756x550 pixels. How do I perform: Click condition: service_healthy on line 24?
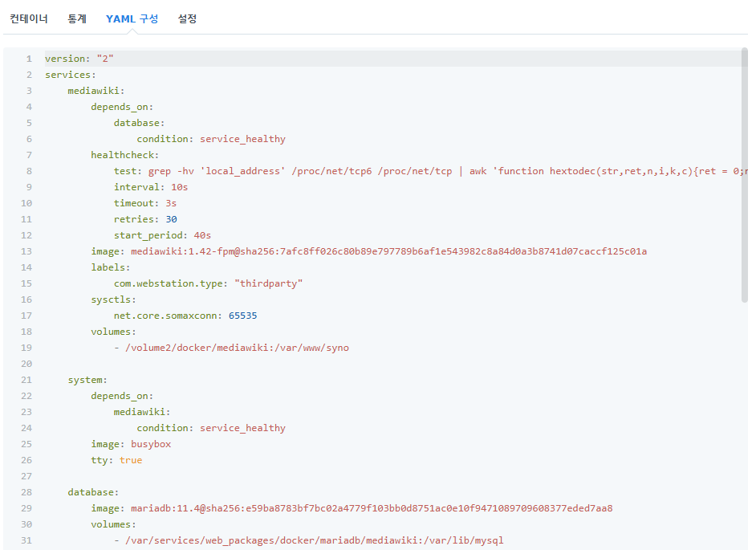pyautogui.click(x=211, y=428)
